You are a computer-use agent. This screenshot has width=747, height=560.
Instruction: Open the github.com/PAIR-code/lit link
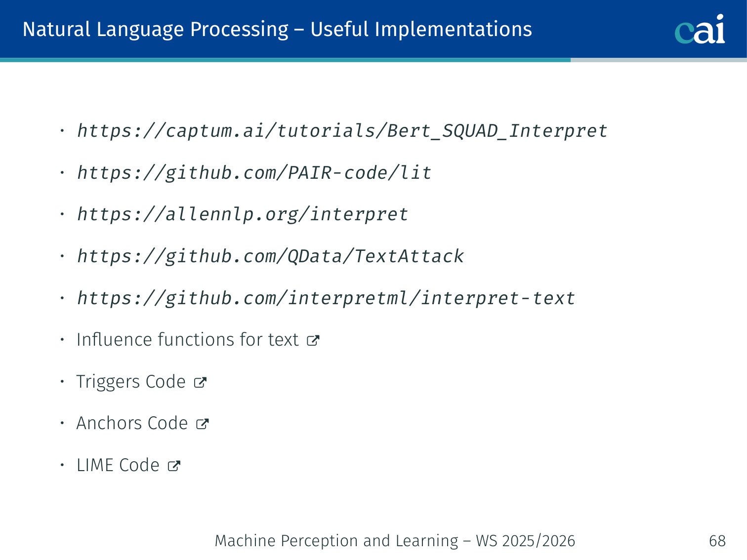[x=254, y=173]
